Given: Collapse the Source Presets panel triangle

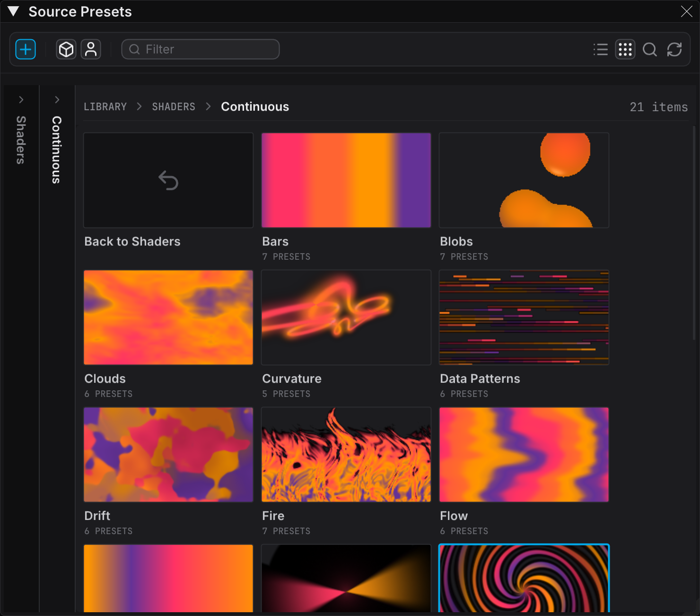Looking at the screenshot, I should pos(13,11).
